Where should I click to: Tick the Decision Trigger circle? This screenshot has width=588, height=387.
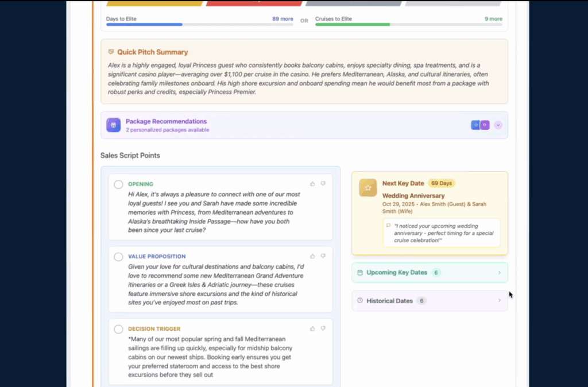click(118, 329)
